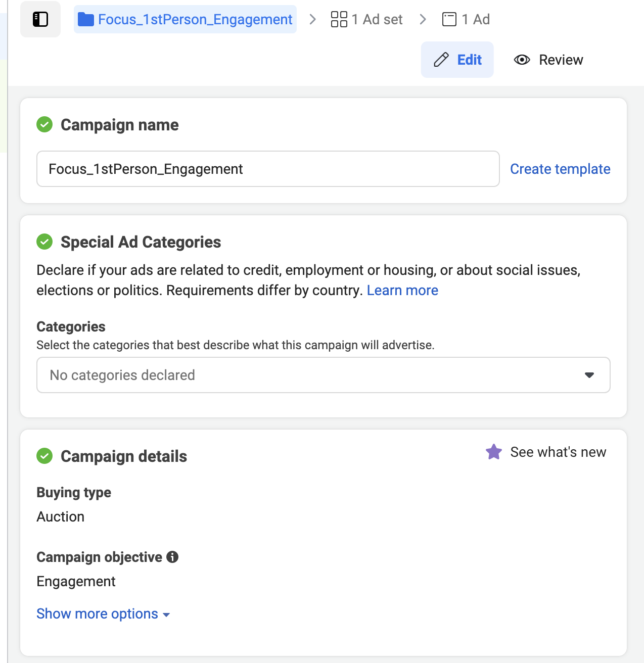Click Campaign objective info icon
Image resolution: width=644 pixels, height=663 pixels.
(x=172, y=557)
